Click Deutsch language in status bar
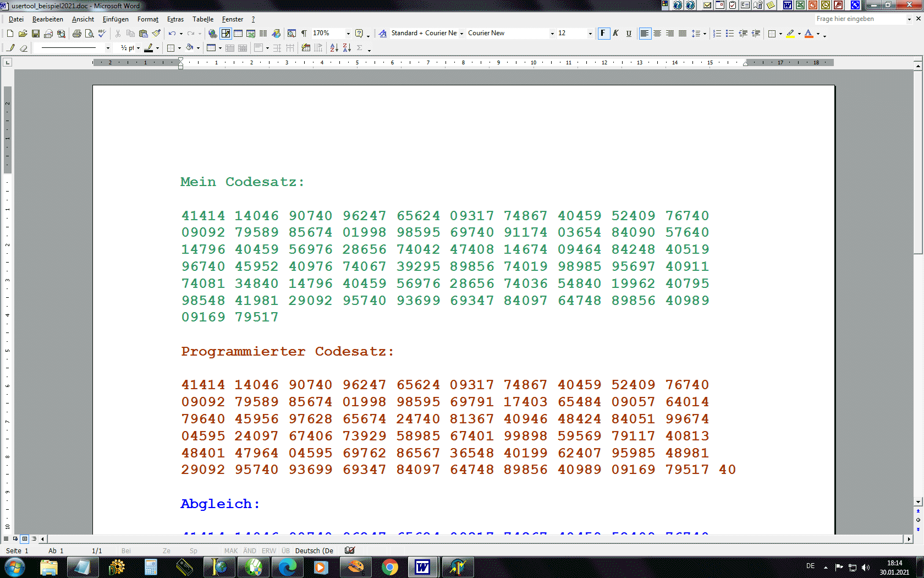 (314, 550)
